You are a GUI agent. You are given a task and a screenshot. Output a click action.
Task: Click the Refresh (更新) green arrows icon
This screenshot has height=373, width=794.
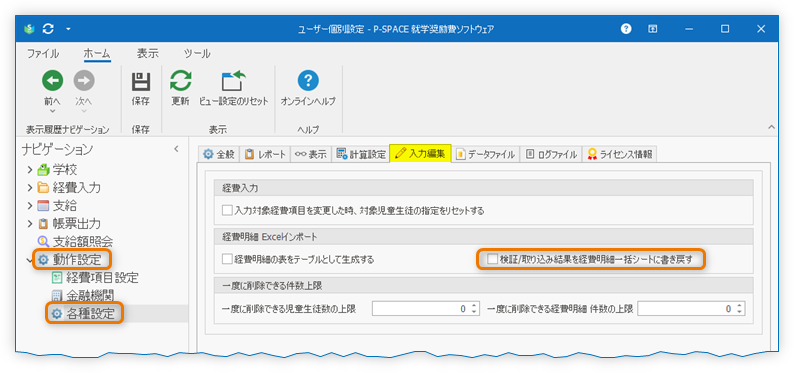[x=180, y=80]
